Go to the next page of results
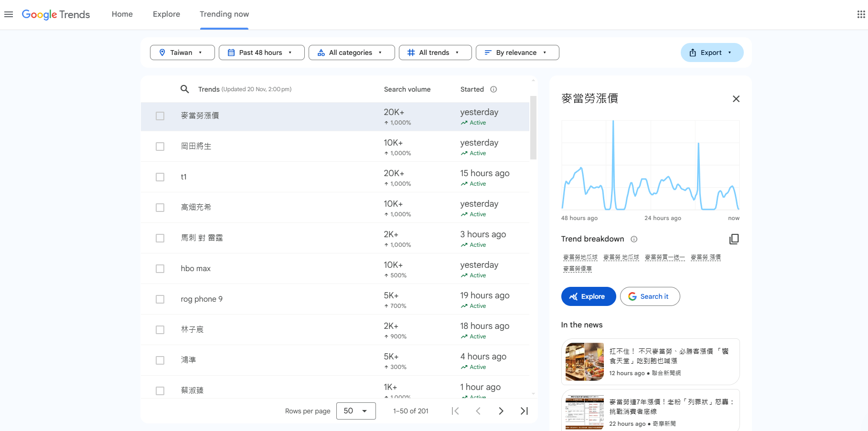868x431 pixels. click(x=501, y=411)
